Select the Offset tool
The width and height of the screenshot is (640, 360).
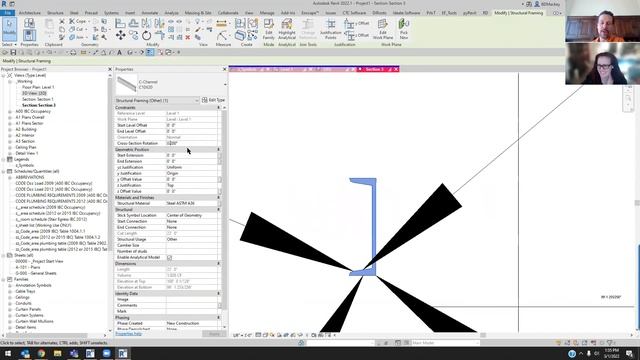click(133, 23)
